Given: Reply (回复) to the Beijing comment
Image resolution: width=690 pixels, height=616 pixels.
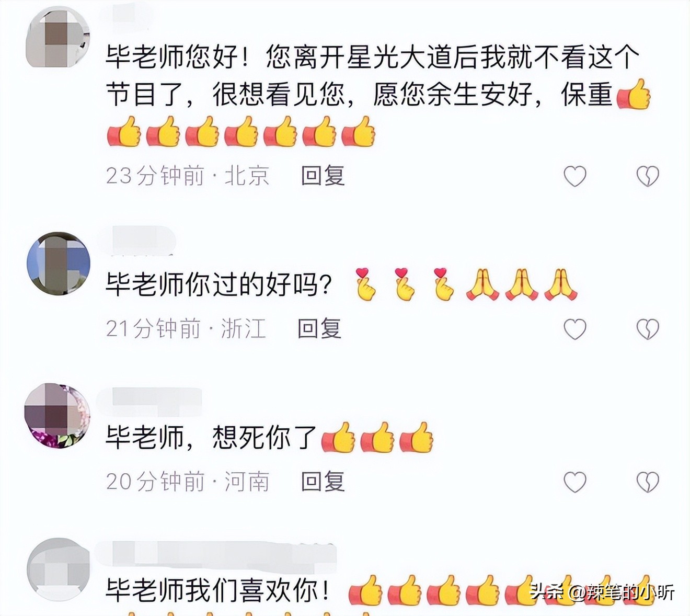Looking at the screenshot, I should click(323, 176).
